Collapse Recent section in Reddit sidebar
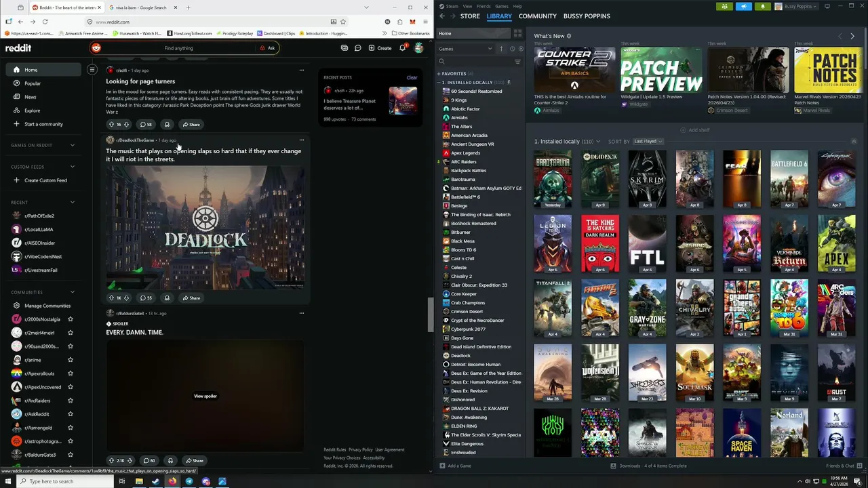The width and height of the screenshot is (868, 488). [x=73, y=202]
